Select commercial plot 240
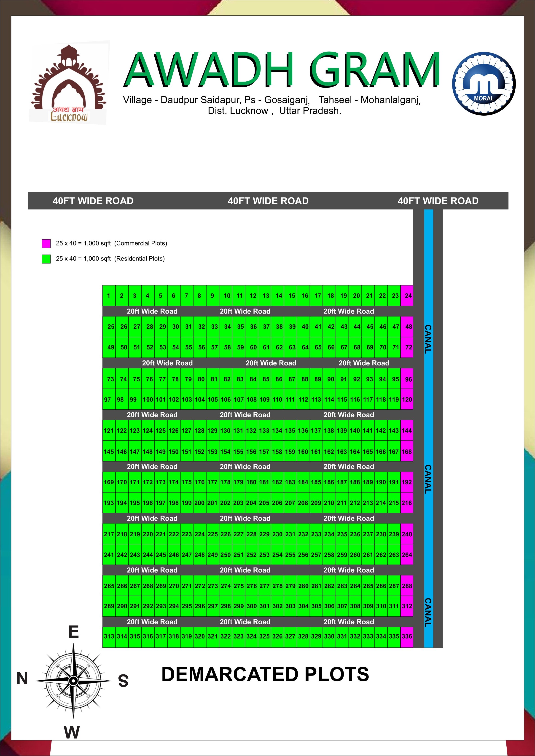The height and width of the screenshot is (756, 535). pos(407,534)
